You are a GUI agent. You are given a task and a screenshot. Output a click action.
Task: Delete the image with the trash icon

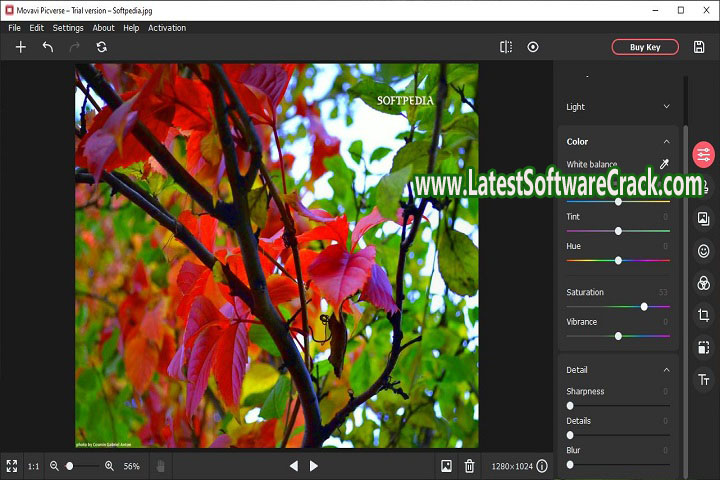pos(470,466)
